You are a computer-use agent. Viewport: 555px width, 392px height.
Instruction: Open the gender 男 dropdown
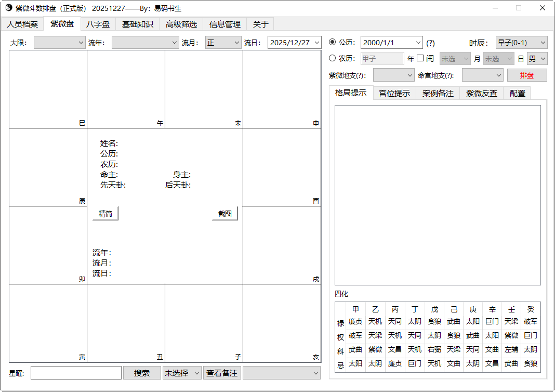coord(537,58)
